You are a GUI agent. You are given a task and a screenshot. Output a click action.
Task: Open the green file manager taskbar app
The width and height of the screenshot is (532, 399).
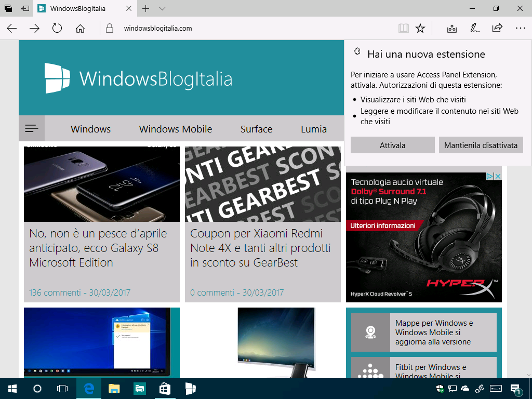click(140, 389)
